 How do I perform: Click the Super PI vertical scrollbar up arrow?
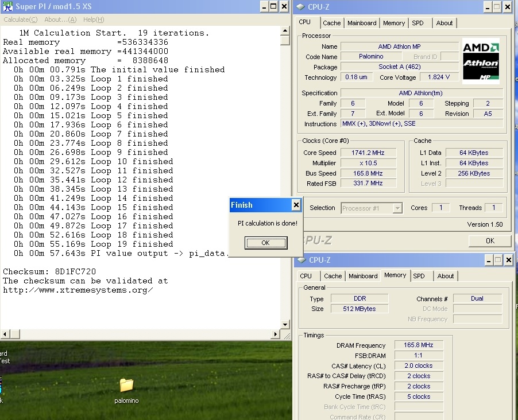click(x=285, y=30)
